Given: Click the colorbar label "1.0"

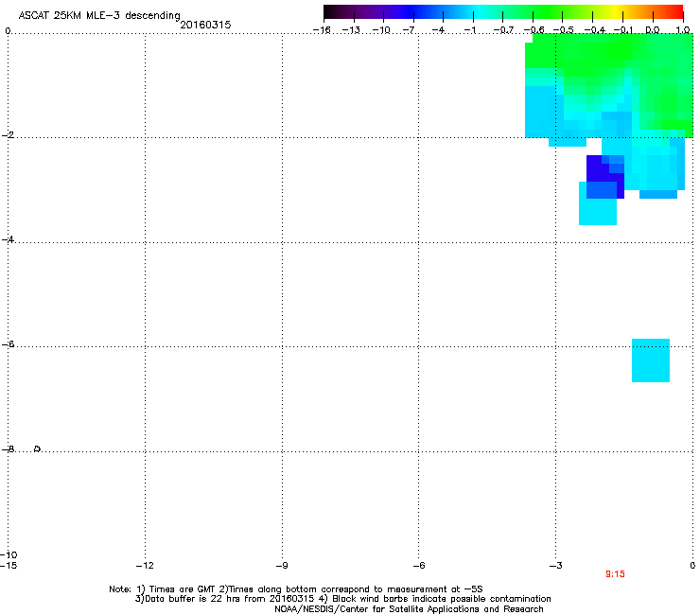Looking at the screenshot, I should tap(683, 30).
